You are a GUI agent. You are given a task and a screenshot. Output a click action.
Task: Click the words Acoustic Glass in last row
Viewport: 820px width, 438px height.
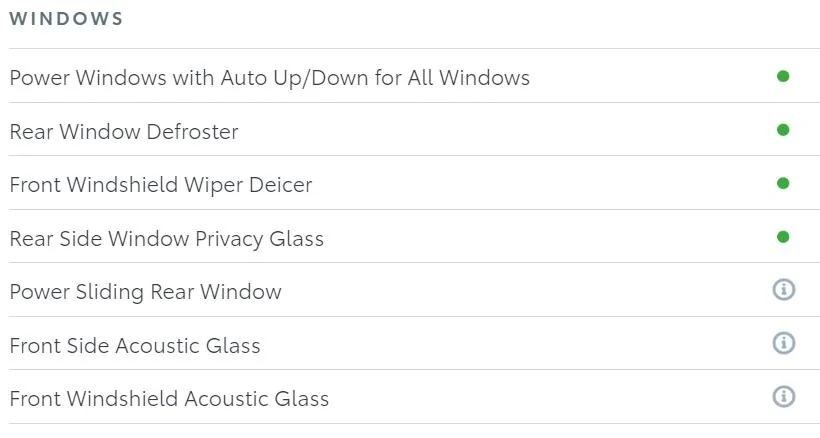point(257,399)
